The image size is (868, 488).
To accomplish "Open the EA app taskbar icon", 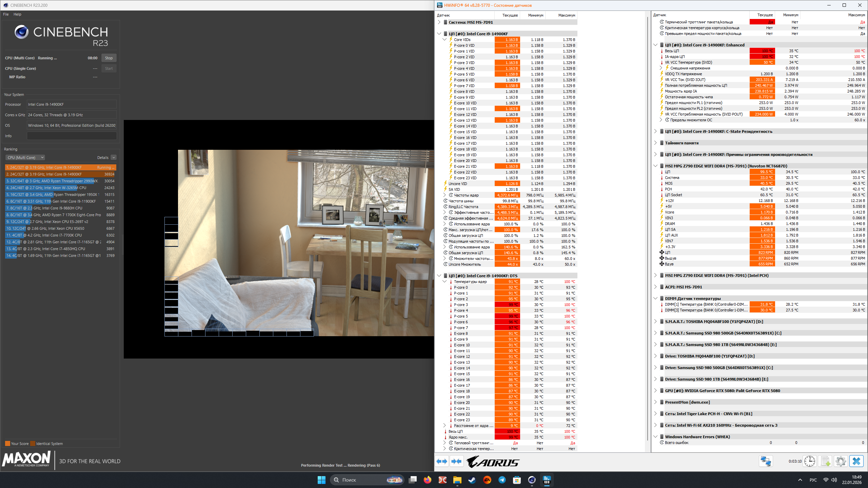I will 487,480.
